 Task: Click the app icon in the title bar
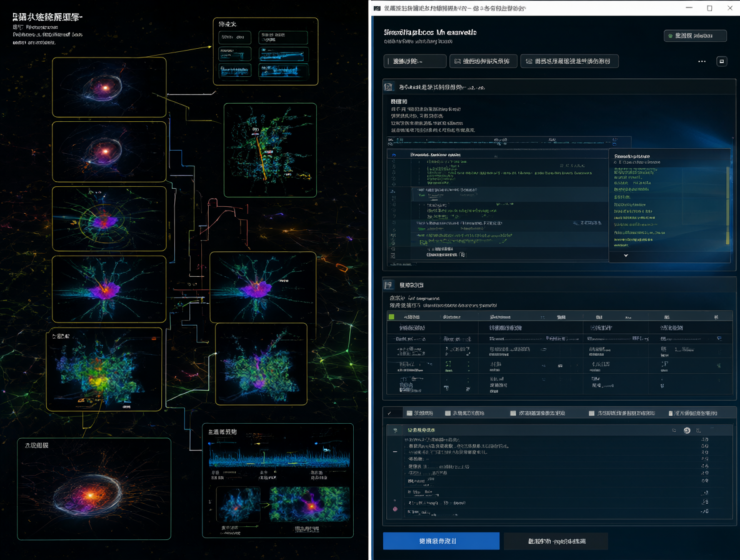377,8
